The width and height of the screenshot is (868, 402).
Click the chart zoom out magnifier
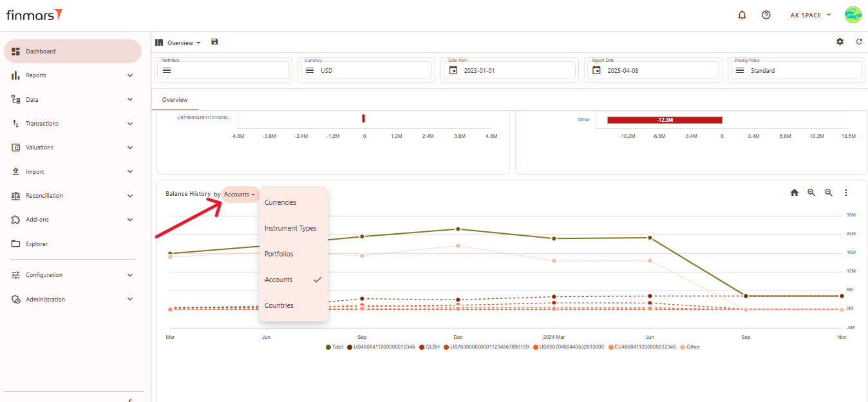(829, 193)
